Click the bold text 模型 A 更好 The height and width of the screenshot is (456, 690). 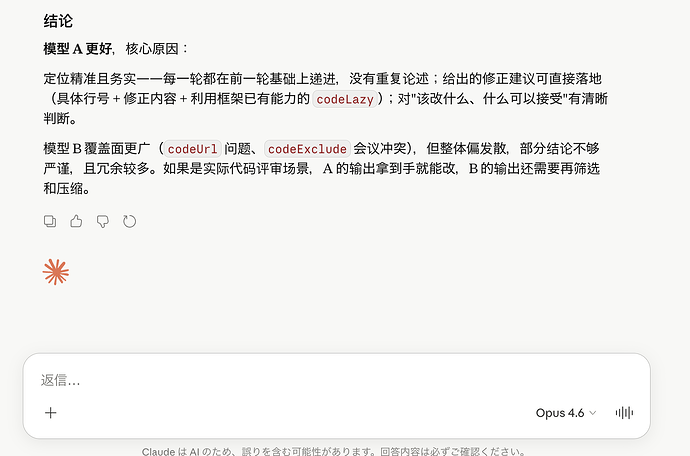point(77,48)
